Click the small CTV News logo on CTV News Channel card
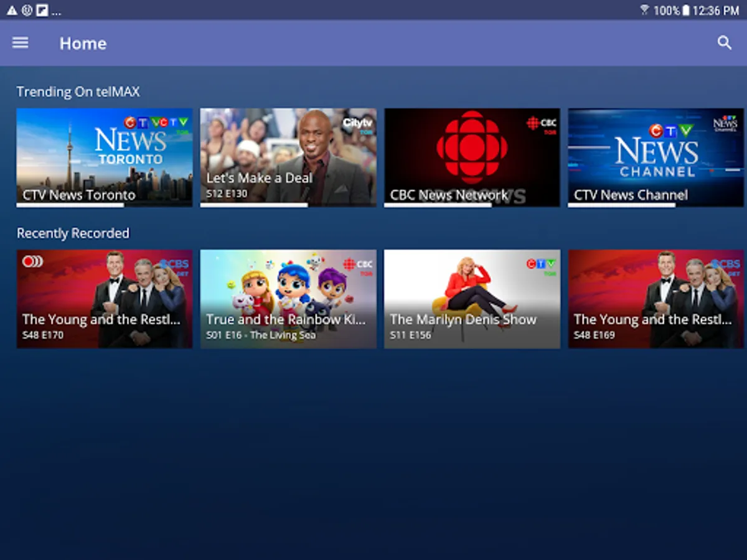747x560 pixels. [x=726, y=123]
